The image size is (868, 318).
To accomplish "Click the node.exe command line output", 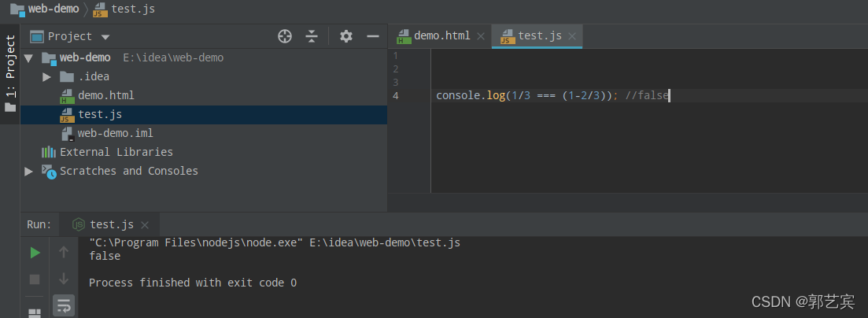I will 275,242.
